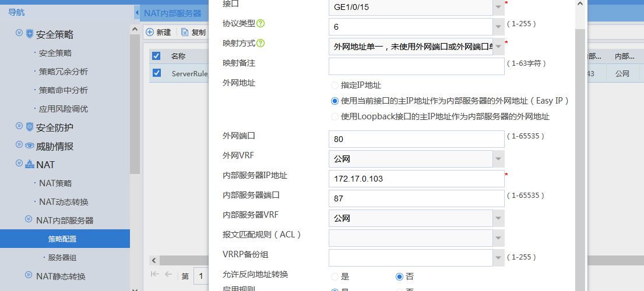Click the dialog vertical scrollbar up arrow
Screen dimensions: 644x291
(580, 3)
